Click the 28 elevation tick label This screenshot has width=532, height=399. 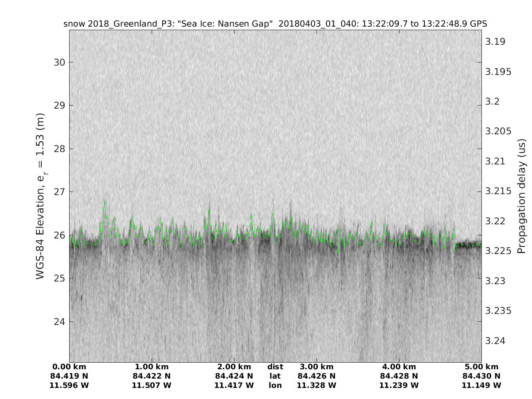[59, 149]
